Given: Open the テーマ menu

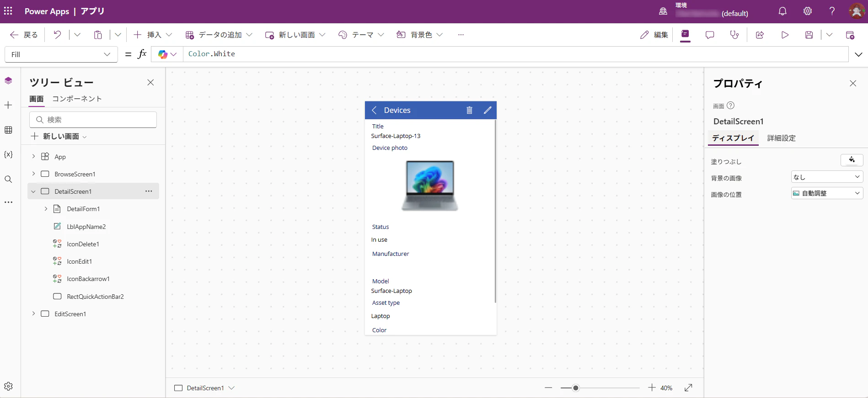Looking at the screenshot, I should (x=361, y=35).
